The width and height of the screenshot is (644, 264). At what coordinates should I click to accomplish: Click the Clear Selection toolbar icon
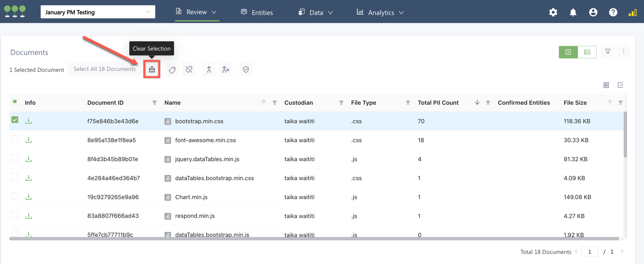coord(152,69)
